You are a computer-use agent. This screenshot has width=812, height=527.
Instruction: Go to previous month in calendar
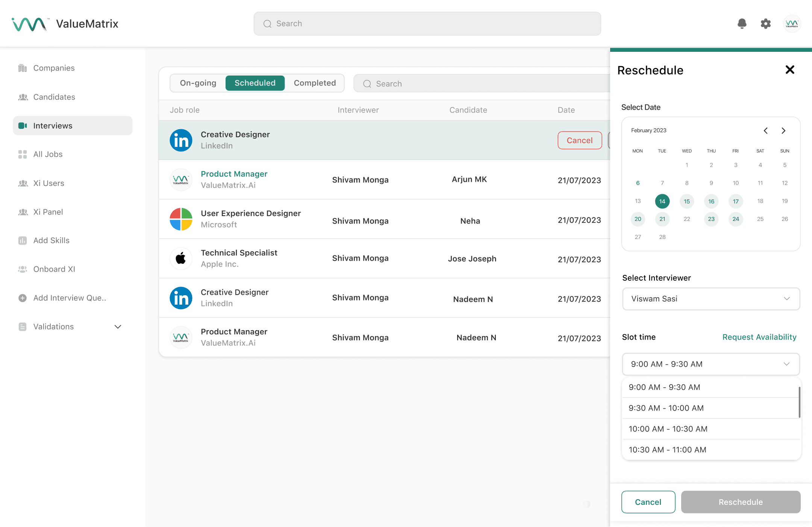click(x=766, y=130)
